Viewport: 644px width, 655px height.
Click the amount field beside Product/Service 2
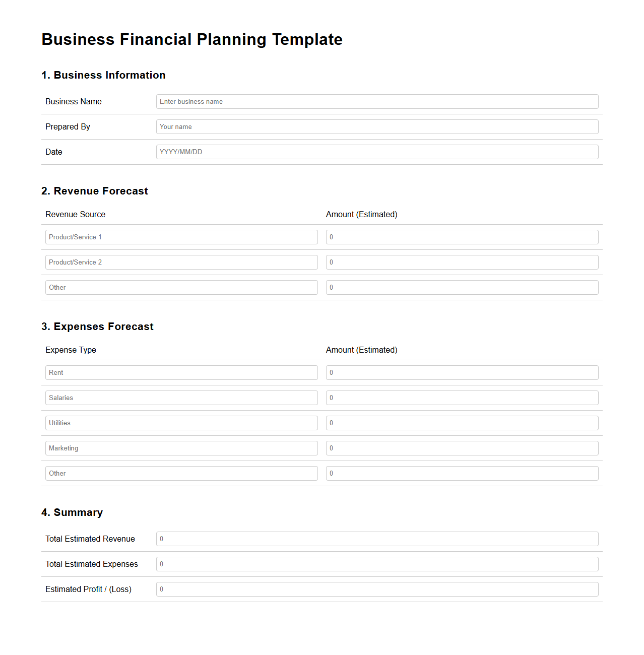(x=462, y=262)
